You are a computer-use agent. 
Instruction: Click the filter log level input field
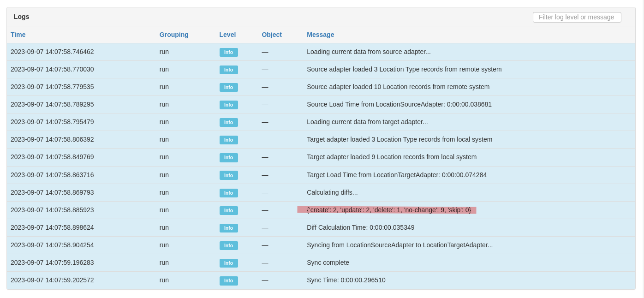click(577, 17)
